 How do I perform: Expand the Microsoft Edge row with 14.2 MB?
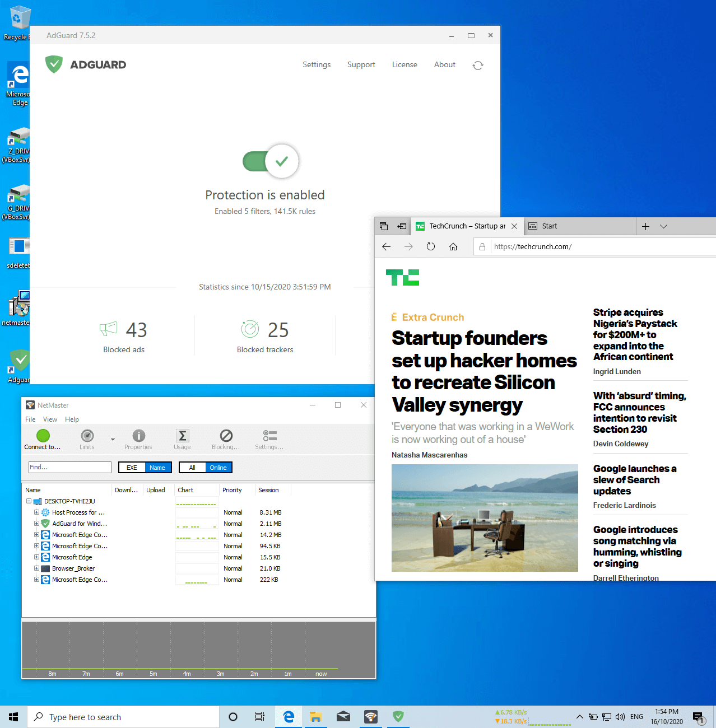pyautogui.click(x=36, y=535)
